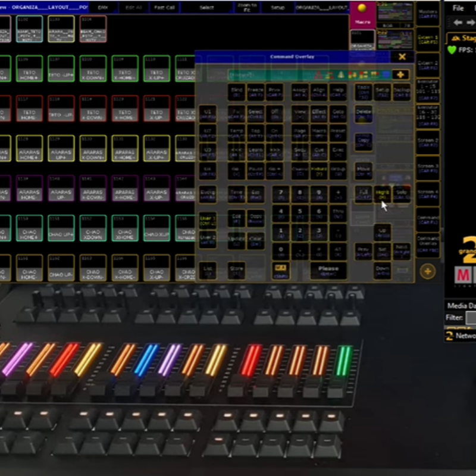Image resolution: width=476 pixels, height=476 pixels.
Task: Click the Setup button in top bar
Action: pos(277,8)
